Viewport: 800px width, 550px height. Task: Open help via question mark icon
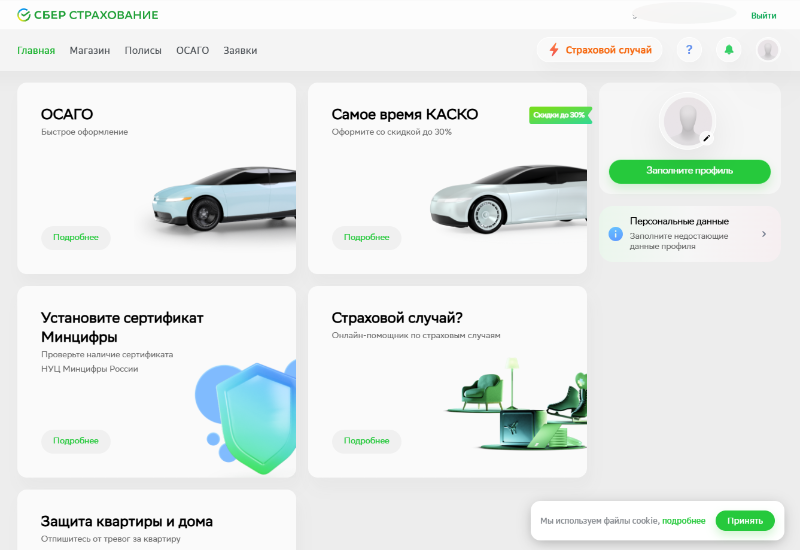[689, 50]
